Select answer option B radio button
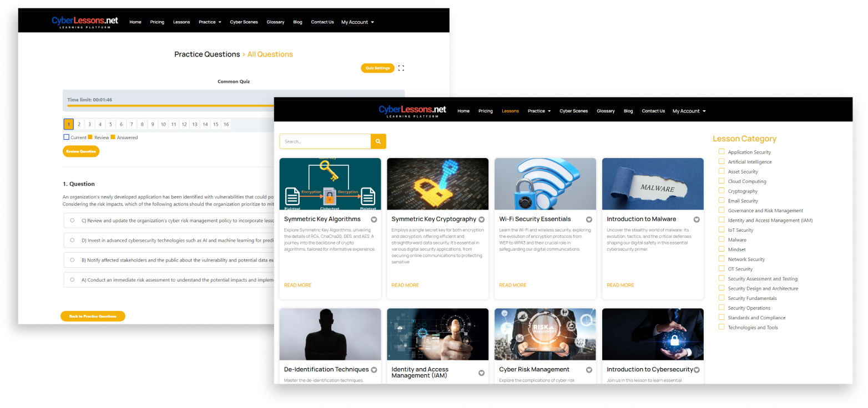This screenshot has height=408, width=868. 72,259
